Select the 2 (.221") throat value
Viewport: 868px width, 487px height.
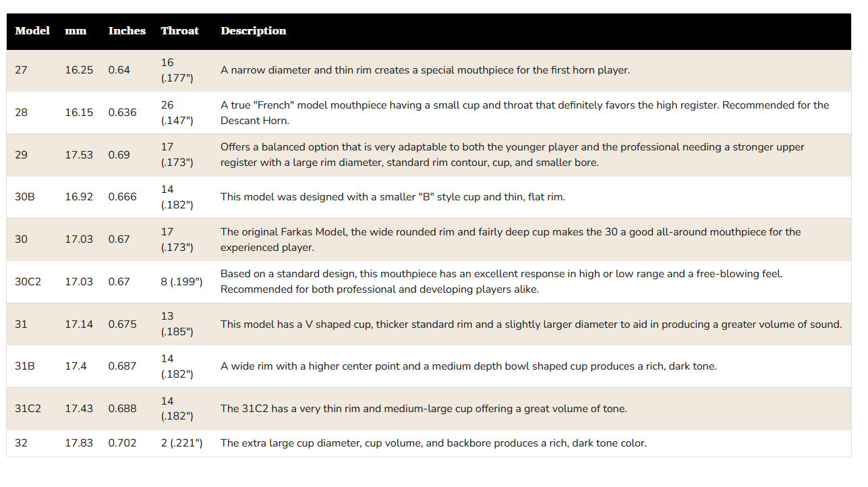(x=181, y=443)
